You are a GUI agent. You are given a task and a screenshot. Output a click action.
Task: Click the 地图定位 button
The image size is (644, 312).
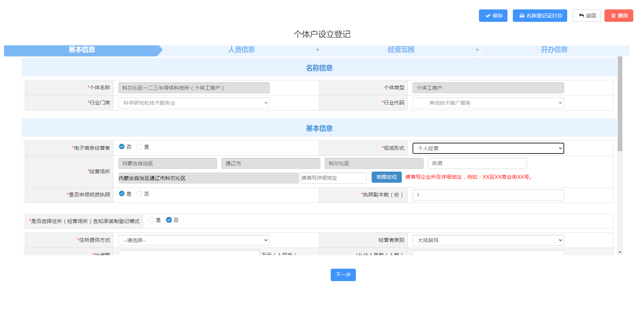point(386,177)
